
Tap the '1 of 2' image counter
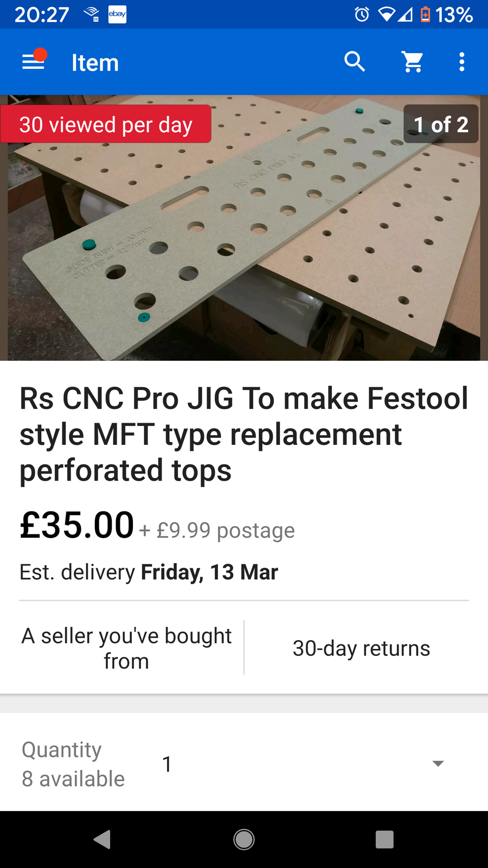[440, 125]
